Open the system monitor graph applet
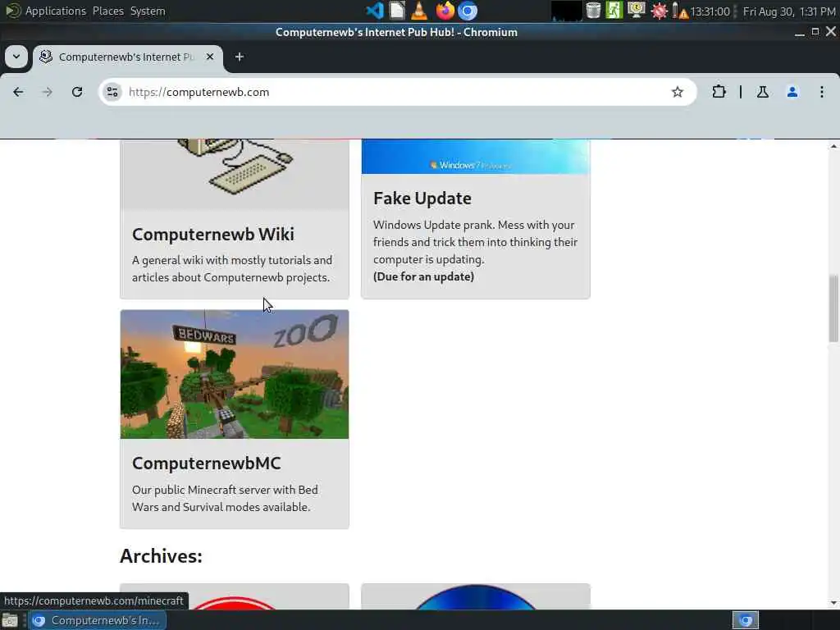 click(567, 11)
